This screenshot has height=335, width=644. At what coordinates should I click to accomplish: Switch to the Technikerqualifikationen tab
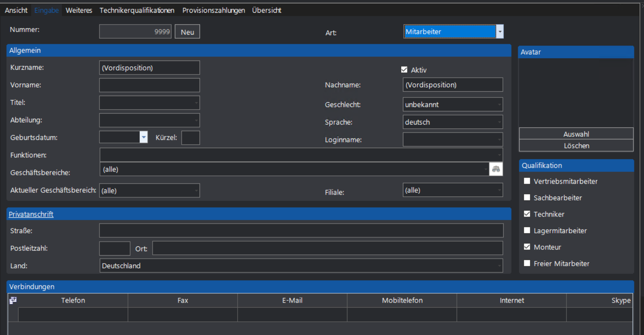(x=137, y=10)
